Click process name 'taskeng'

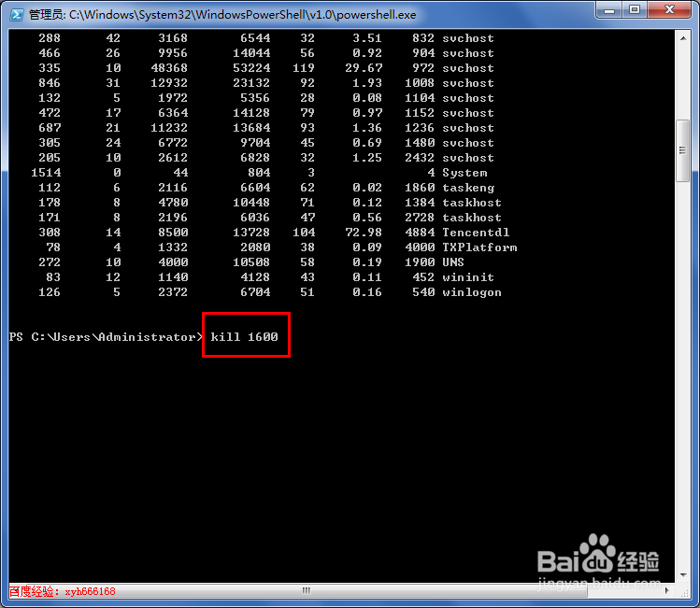click(468, 188)
